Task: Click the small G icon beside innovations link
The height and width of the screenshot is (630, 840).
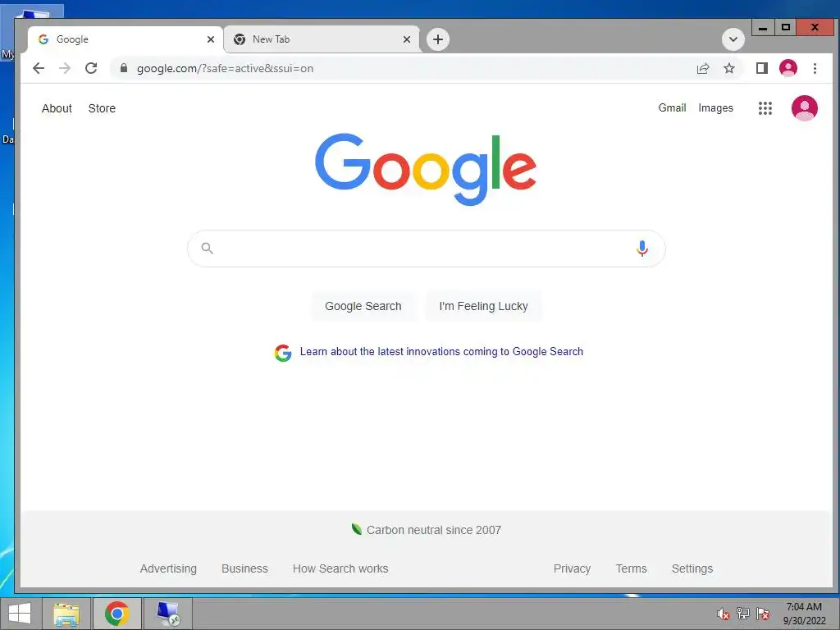Action: (283, 353)
